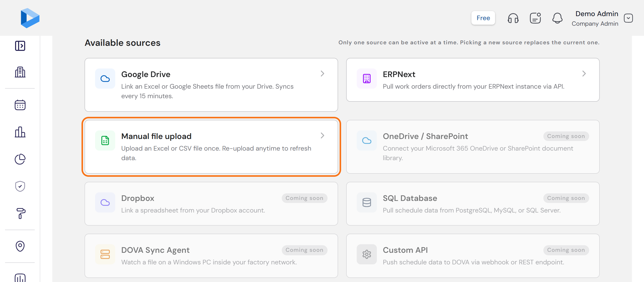Open the notifications bell icon
This screenshot has width=644, height=282.
(557, 18)
